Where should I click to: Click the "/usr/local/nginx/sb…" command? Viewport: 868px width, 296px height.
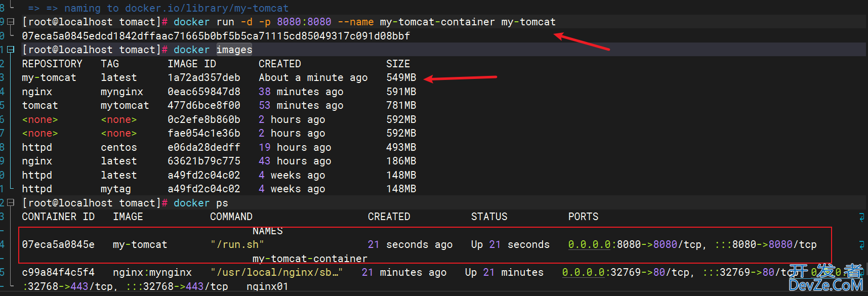tap(277, 272)
